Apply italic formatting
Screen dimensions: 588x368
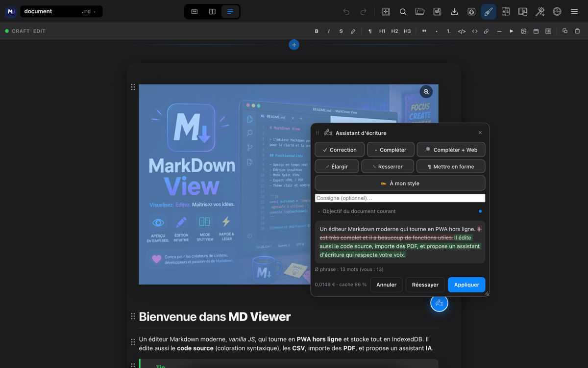tap(329, 31)
